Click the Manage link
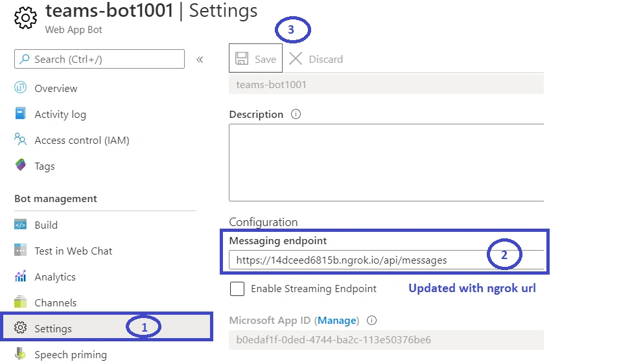 click(337, 320)
